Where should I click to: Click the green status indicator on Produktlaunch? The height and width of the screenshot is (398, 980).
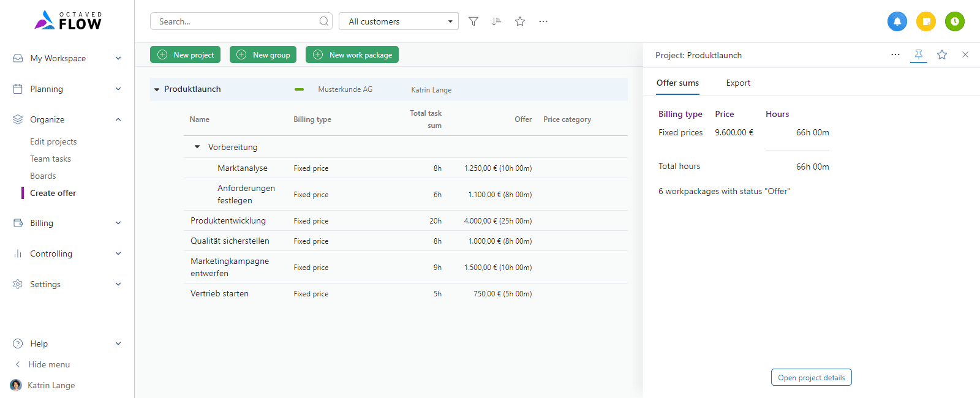tap(299, 89)
